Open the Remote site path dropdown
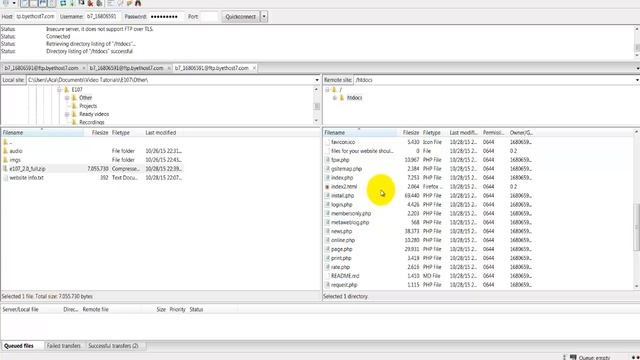 [x=637, y=80]
